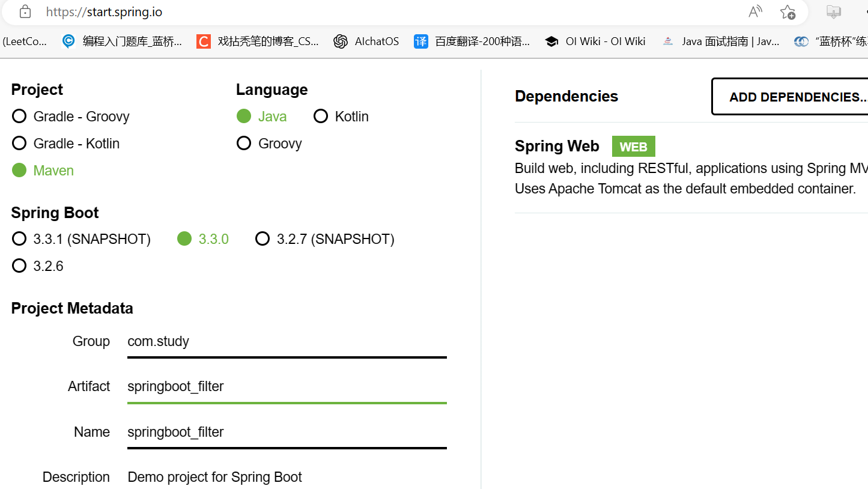This screenshot has height=489, width=868.
Task: Click the Group metadata field
Action: 287,341
